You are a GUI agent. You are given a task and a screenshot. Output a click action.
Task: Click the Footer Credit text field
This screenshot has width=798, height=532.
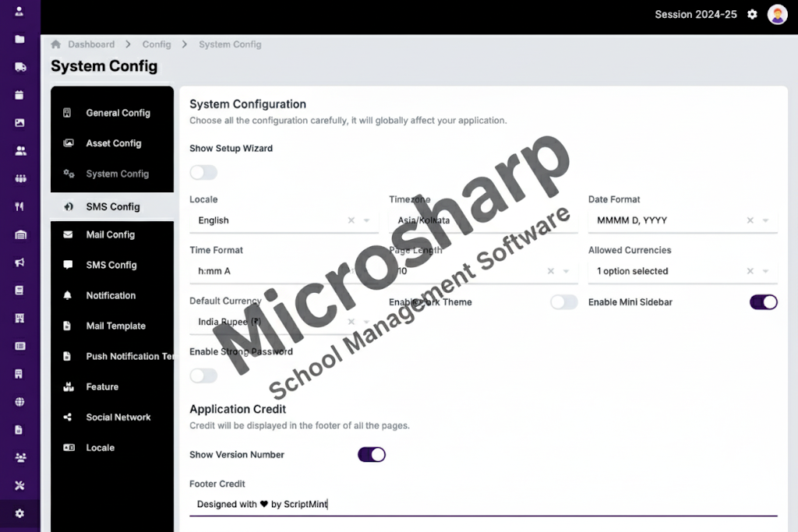point(483,504)
